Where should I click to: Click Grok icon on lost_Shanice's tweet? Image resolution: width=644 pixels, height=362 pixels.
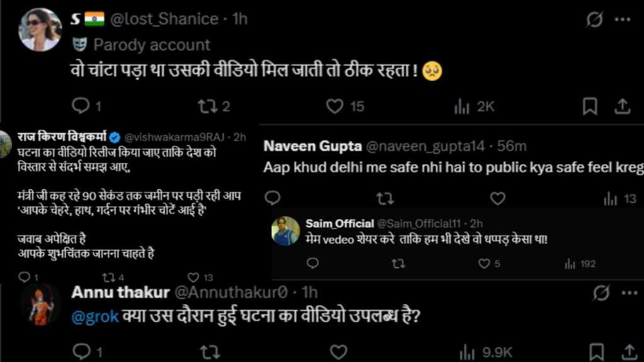594,19
